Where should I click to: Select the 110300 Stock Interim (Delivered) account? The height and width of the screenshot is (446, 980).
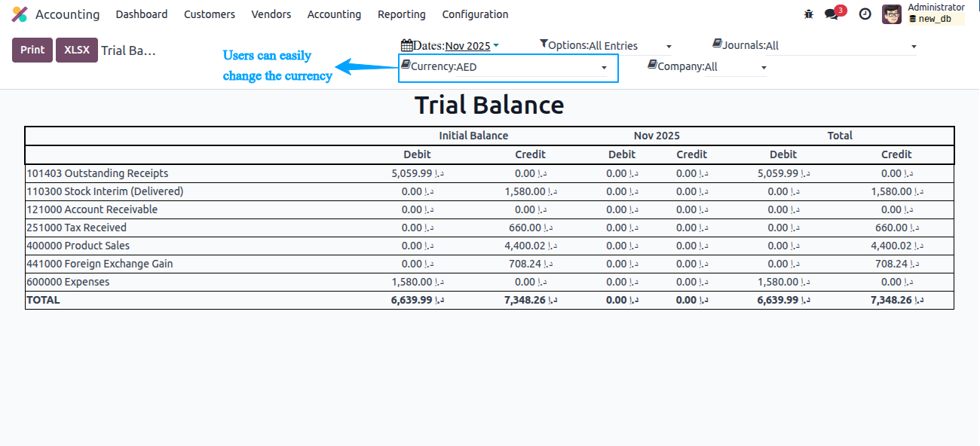[105, 191]
